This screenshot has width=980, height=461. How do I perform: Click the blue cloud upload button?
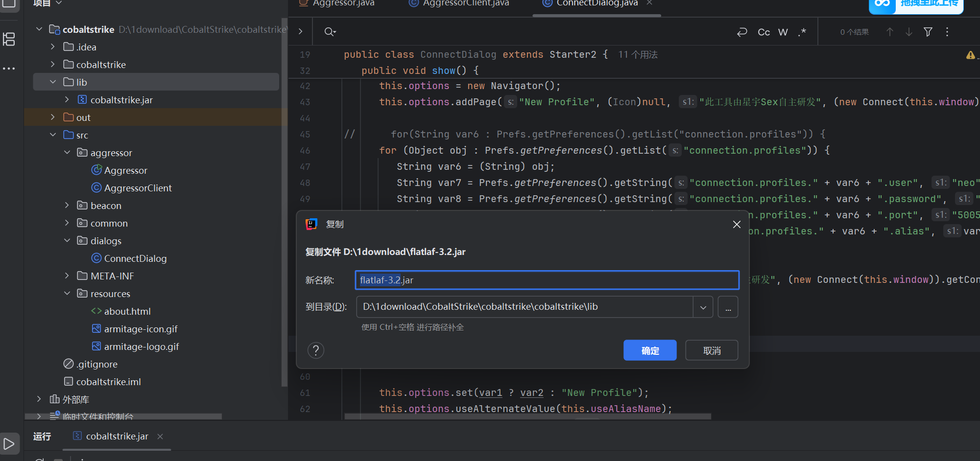click(916, 5)
